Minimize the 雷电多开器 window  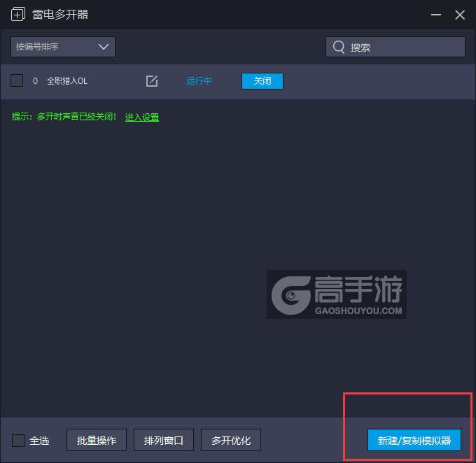point(436,14)
